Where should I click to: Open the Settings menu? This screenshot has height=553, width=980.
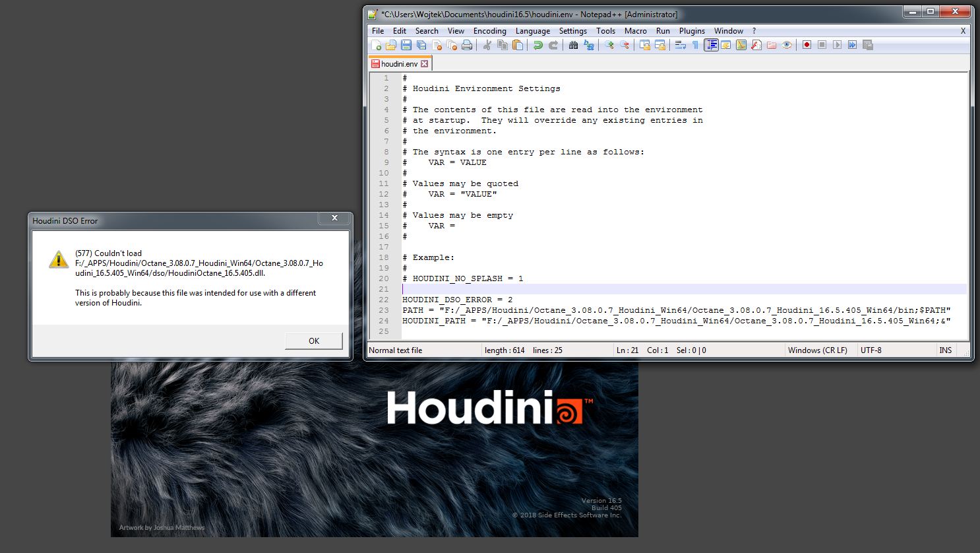pyautogui.click(x=573, y=31)
